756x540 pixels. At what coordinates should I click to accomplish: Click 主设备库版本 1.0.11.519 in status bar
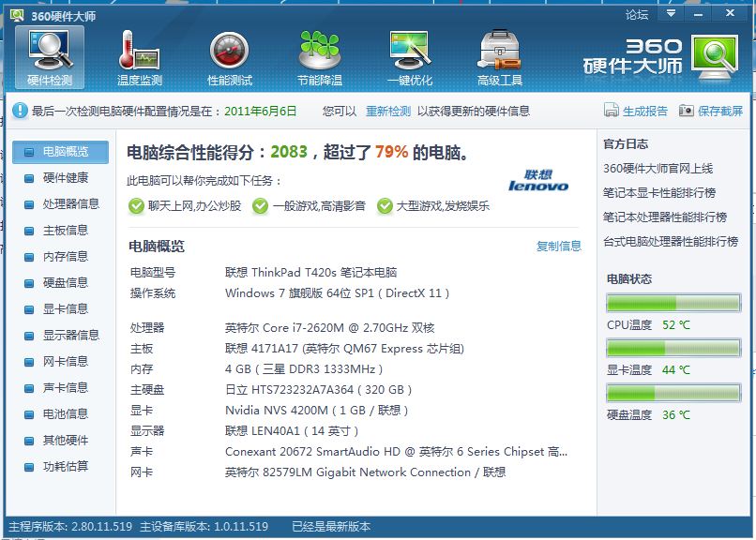pos(204,527)
